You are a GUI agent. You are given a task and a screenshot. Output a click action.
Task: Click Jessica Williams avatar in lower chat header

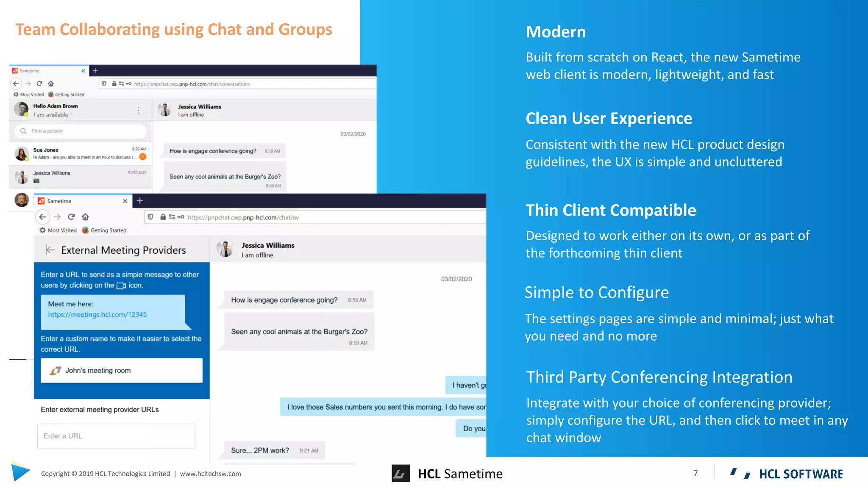pyautogui.click(x=225, y=250)
